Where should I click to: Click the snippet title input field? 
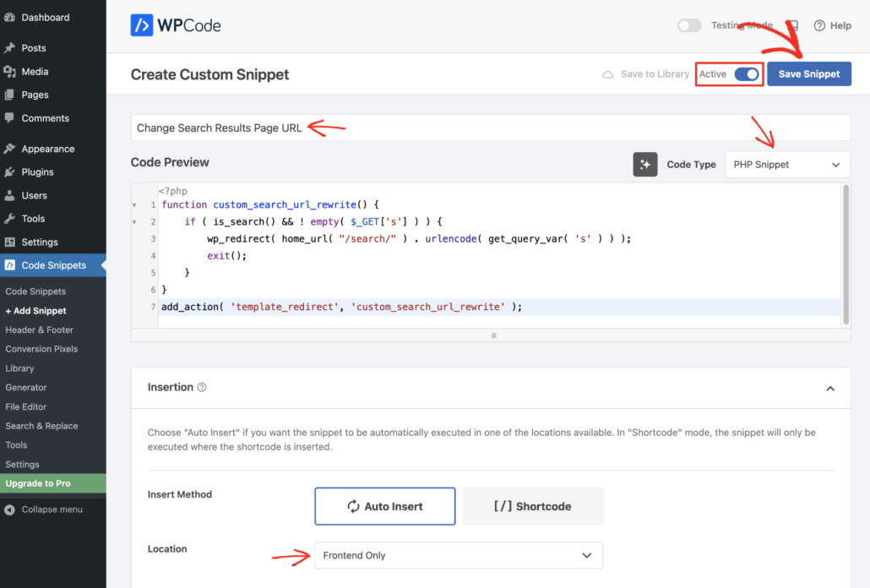pyautogui.click(x=491, y=128)
